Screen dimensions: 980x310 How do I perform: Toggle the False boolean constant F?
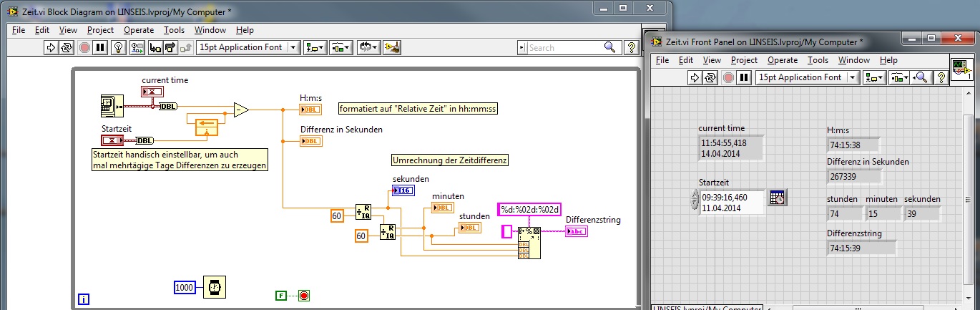pos(280,295)
